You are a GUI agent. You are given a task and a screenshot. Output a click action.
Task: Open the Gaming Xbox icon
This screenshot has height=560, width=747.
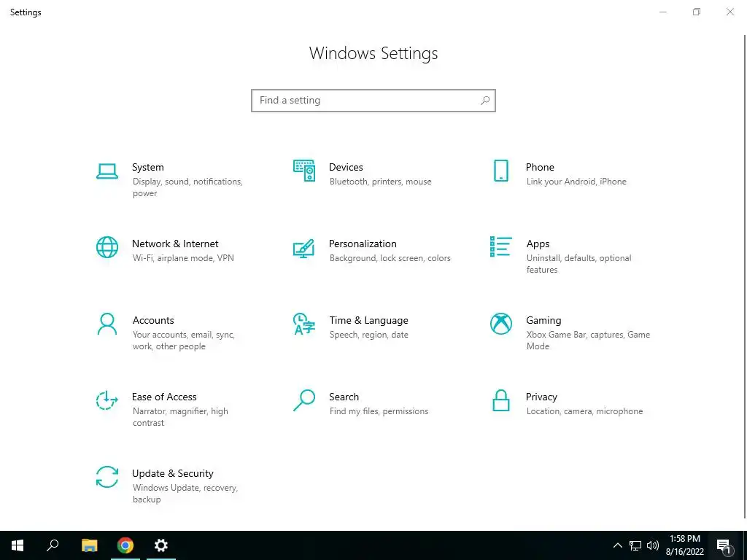500,324
